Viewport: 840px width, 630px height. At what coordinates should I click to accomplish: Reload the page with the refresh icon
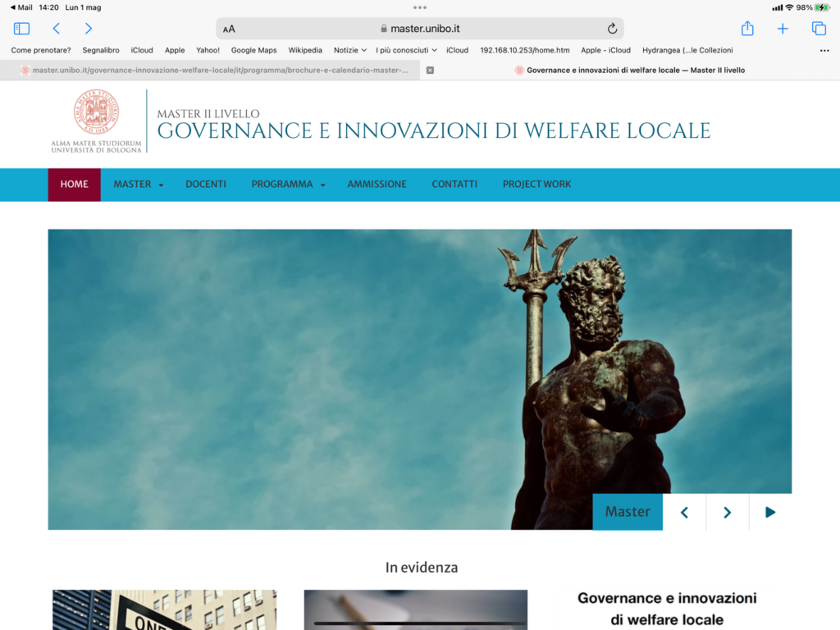point(612,29)
